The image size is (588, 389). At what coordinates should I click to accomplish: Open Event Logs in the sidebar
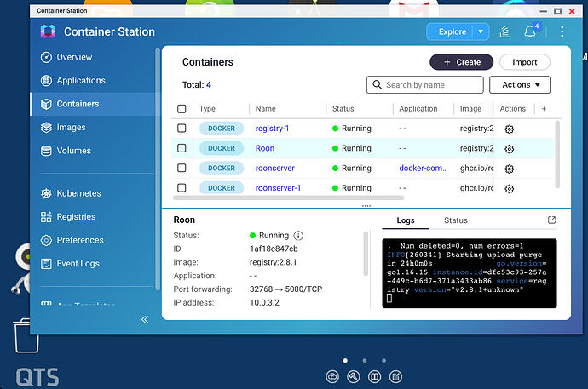pos(70,264)
